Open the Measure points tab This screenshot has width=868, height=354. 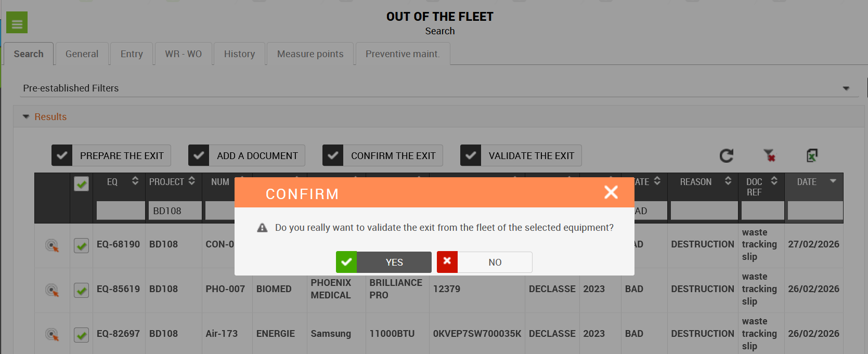tap(310, 54)
